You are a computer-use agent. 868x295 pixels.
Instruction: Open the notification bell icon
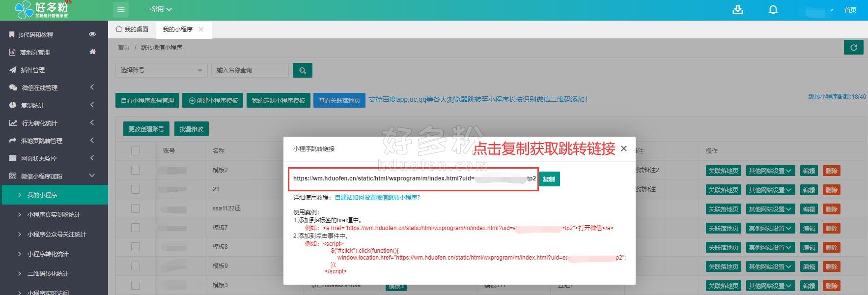773,9
